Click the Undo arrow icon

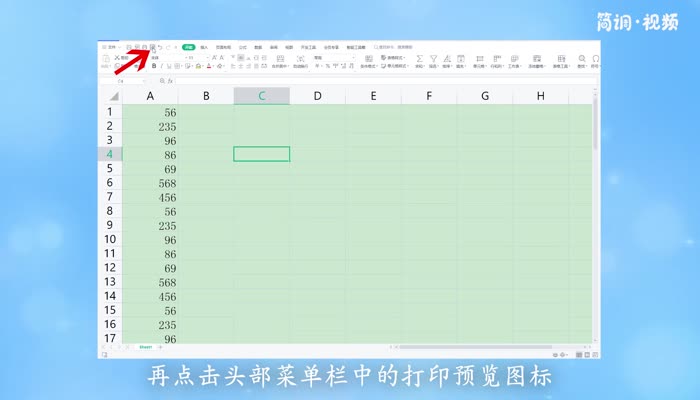tap(160, 47)
